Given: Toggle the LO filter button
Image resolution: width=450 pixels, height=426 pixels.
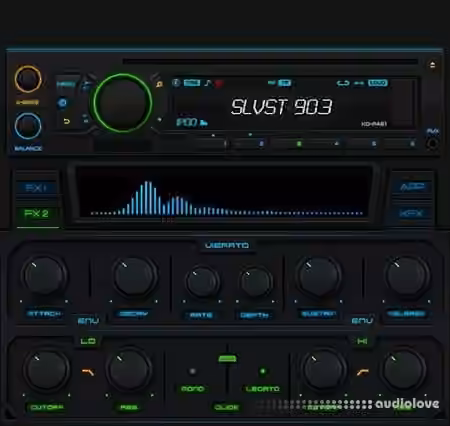Looking at the screenshot, I should (x=88, y=341).
